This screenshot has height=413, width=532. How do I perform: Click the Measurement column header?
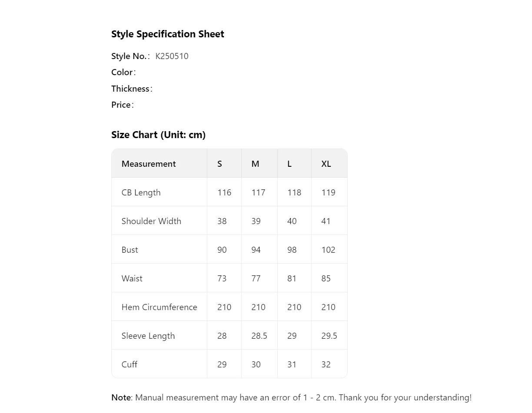click(x=149, y=164)
